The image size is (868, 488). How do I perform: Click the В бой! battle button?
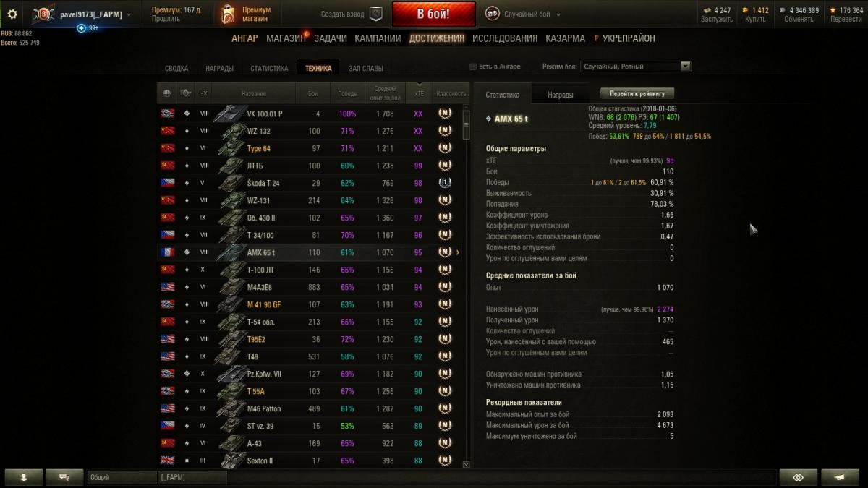coord(434,14)
